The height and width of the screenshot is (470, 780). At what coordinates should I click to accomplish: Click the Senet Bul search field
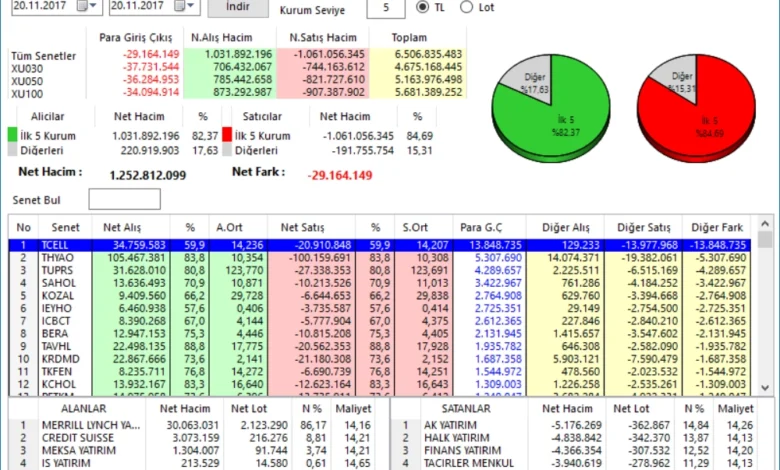124,199
